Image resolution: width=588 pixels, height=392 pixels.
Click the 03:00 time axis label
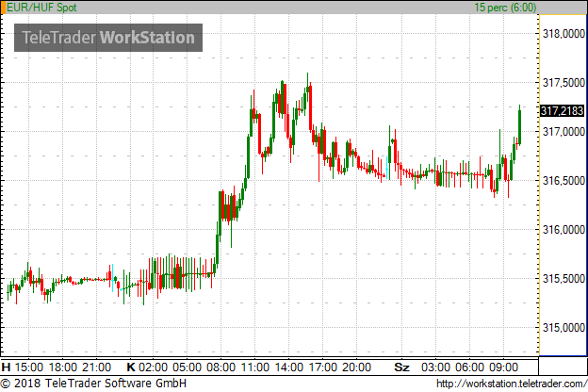click(435, 367)
